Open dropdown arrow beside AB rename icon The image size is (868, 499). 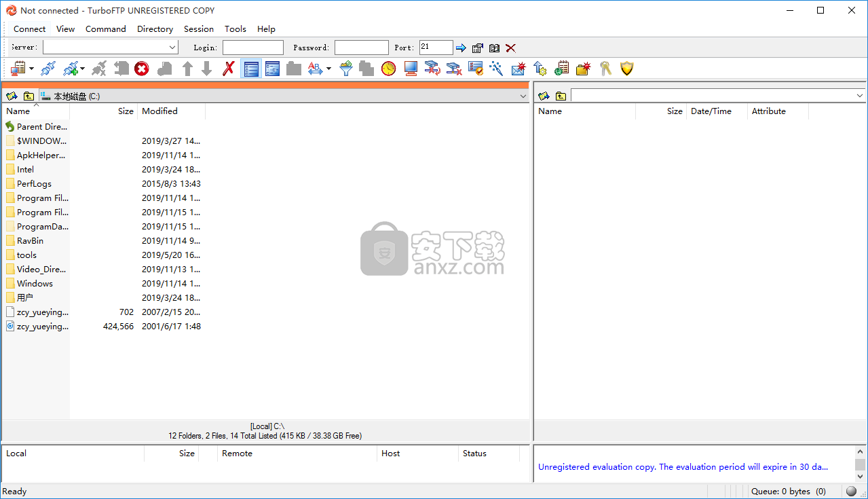click(328, 69)
